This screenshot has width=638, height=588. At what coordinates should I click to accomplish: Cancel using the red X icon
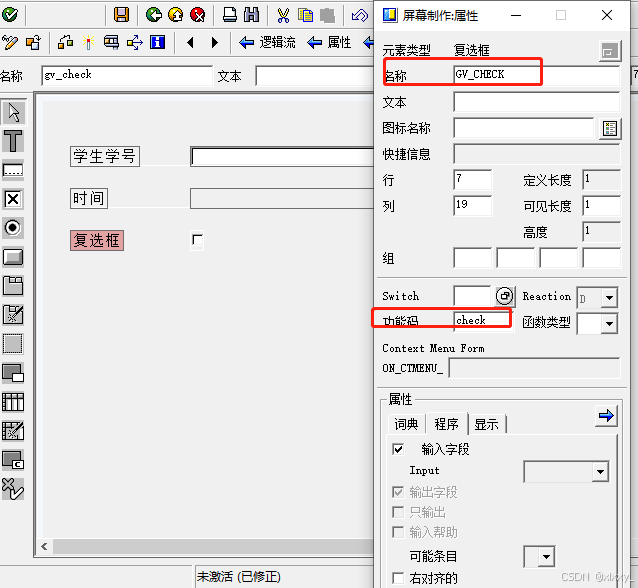pos(198,15)
